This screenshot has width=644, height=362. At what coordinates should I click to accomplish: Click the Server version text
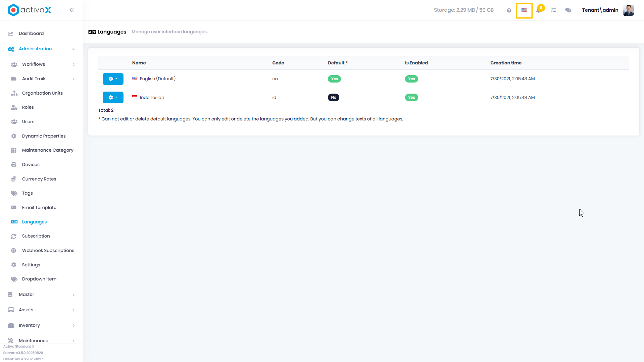(x=23, y=353)
